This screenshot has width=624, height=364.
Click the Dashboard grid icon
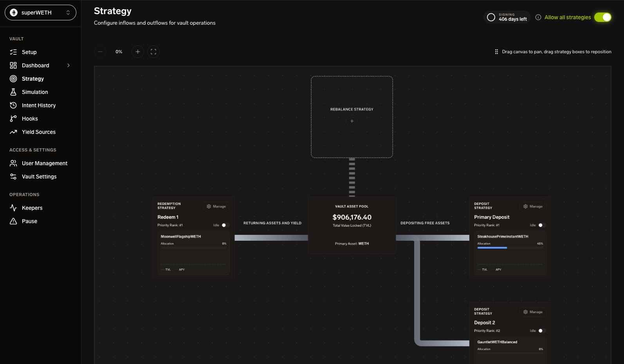click(x=13, y=65)
